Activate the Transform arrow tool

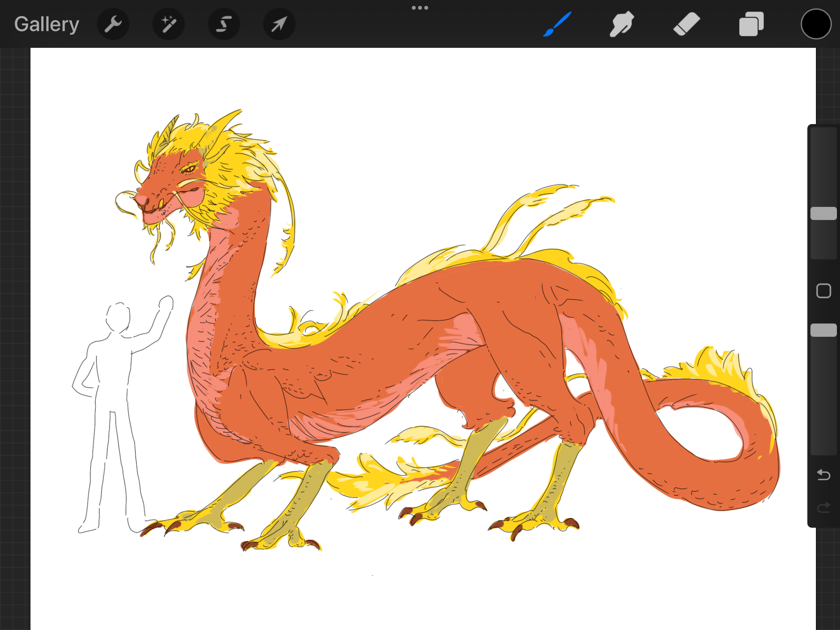coord(279,24)
